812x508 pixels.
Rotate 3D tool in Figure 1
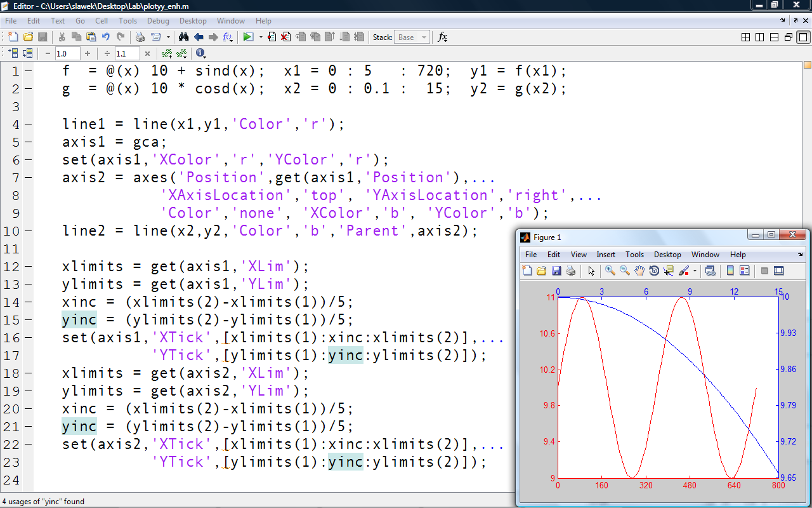pyautogui.click(x=654, y=271)
